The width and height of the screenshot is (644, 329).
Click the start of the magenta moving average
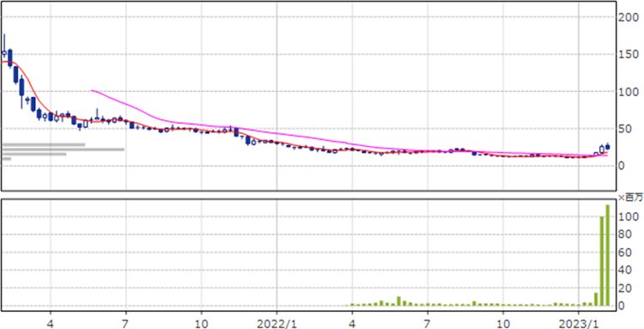coord(92,90)
